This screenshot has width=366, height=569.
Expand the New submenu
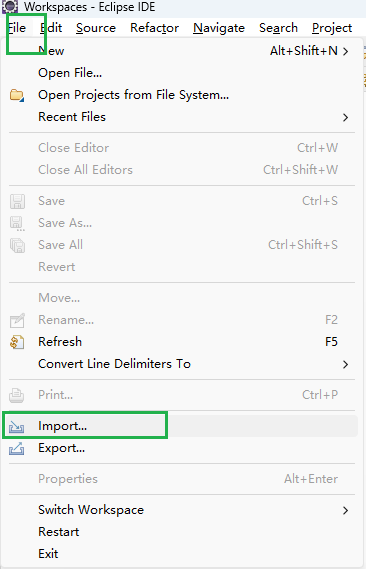tap(182, 51)
